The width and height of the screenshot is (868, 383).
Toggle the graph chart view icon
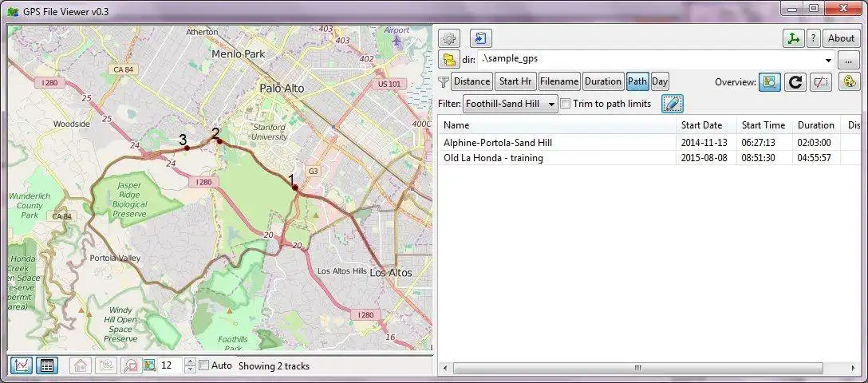pyautogui.click(x=21, y=365)
